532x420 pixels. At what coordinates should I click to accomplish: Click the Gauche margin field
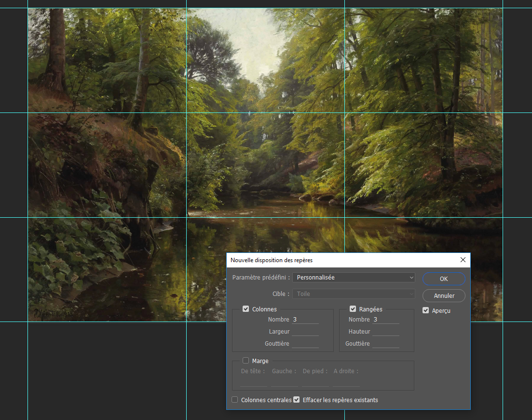(285, 381)
